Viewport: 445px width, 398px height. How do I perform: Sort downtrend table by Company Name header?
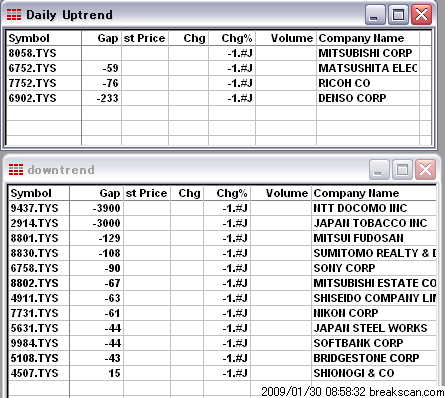coord(374,193)
